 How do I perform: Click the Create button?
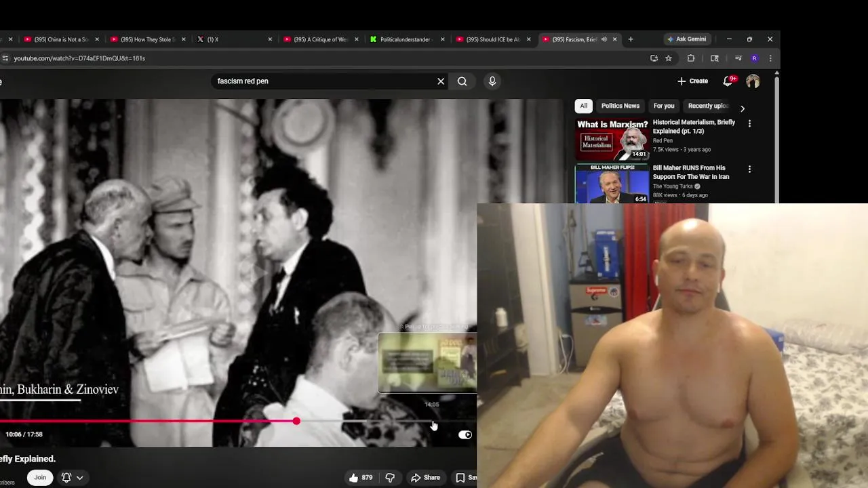point(692,81)
